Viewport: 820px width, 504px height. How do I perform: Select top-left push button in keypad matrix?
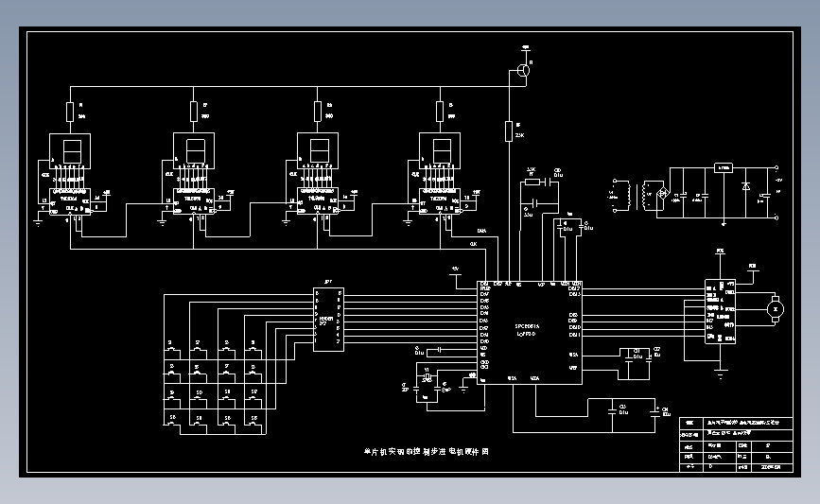coord(172,349)
